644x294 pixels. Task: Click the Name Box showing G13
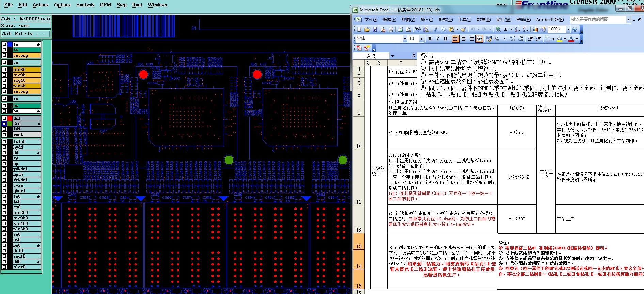[371, 56]
